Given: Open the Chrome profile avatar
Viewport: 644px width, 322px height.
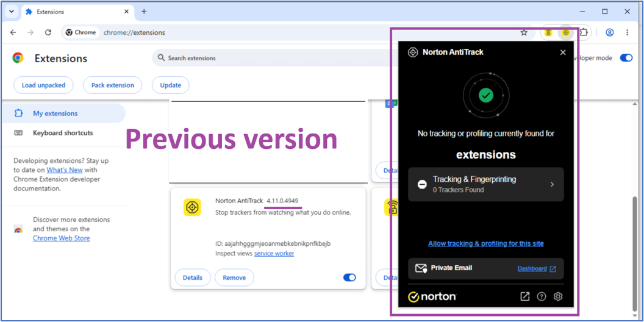Looking at the screenshot, I should coord(610,32).
